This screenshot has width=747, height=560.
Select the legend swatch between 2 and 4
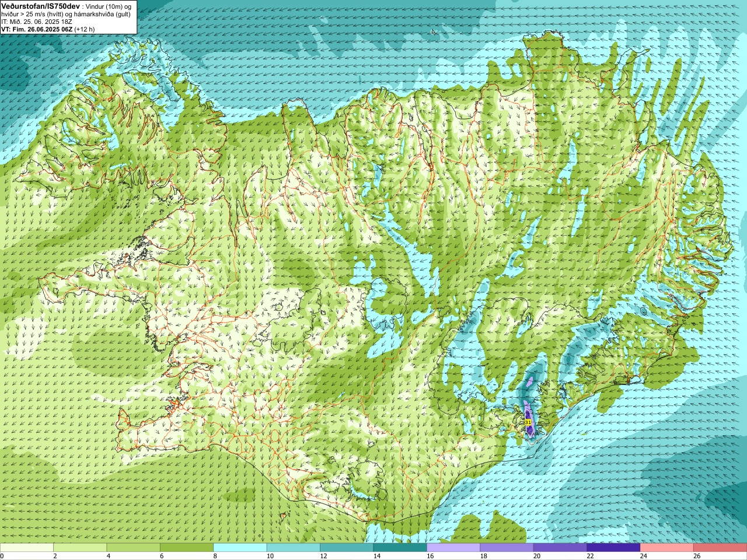(x=80, y=548)
